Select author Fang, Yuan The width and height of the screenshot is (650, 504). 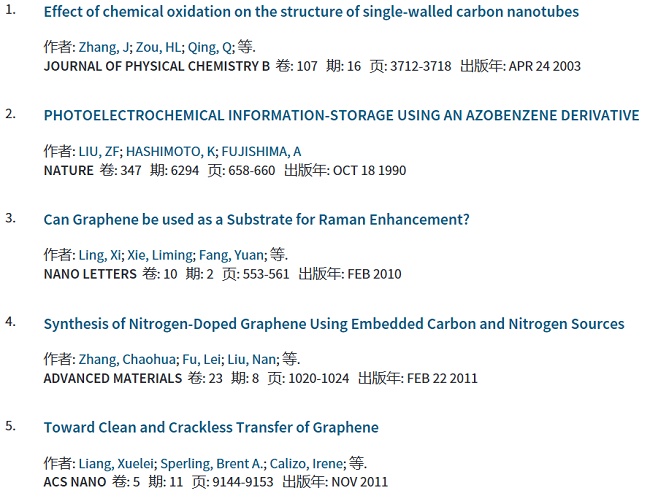coord(231,255)
